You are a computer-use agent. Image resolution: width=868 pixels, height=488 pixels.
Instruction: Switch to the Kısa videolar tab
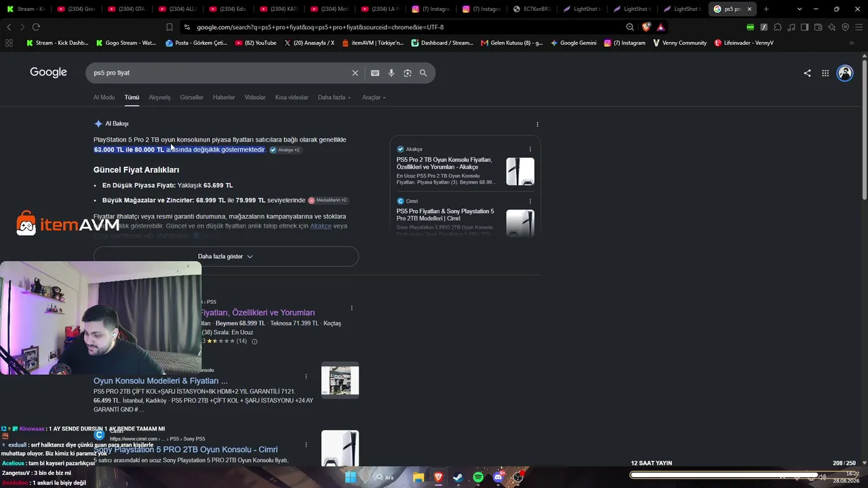point(292,98)
